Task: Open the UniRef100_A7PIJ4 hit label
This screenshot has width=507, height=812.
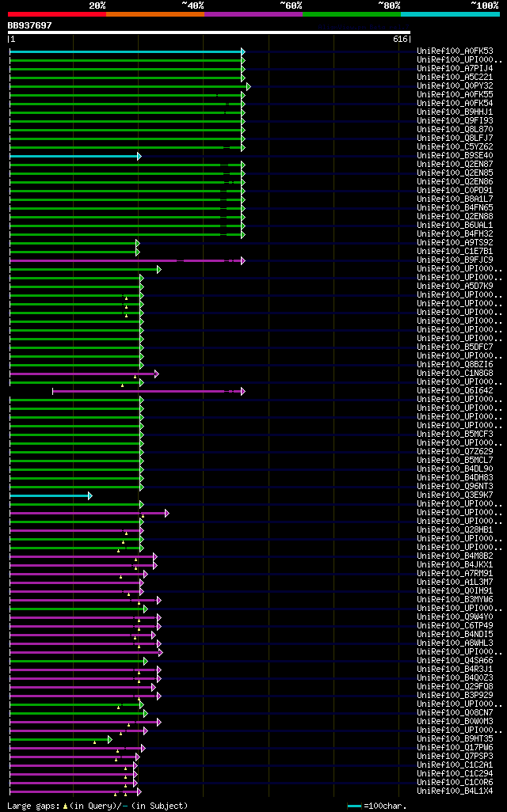Action: pos(456,69)
